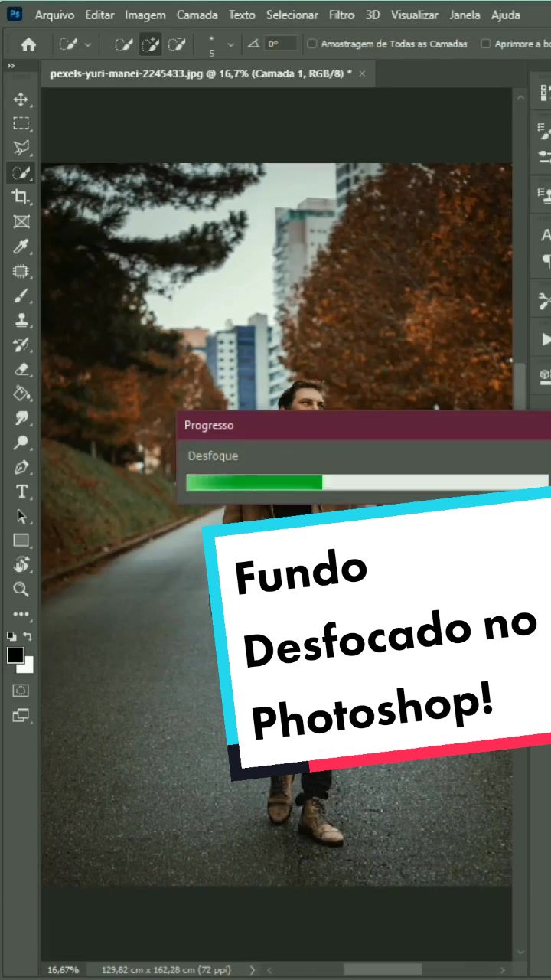This screenshot has width=551, height=980.
Task: Reset to default foreground and background colors
Action: (11, 636)
